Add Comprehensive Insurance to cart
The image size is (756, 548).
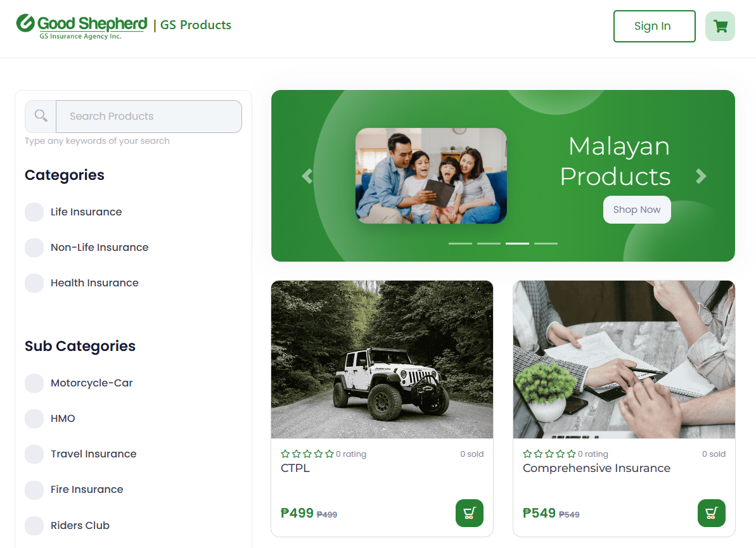click(711, 513)
